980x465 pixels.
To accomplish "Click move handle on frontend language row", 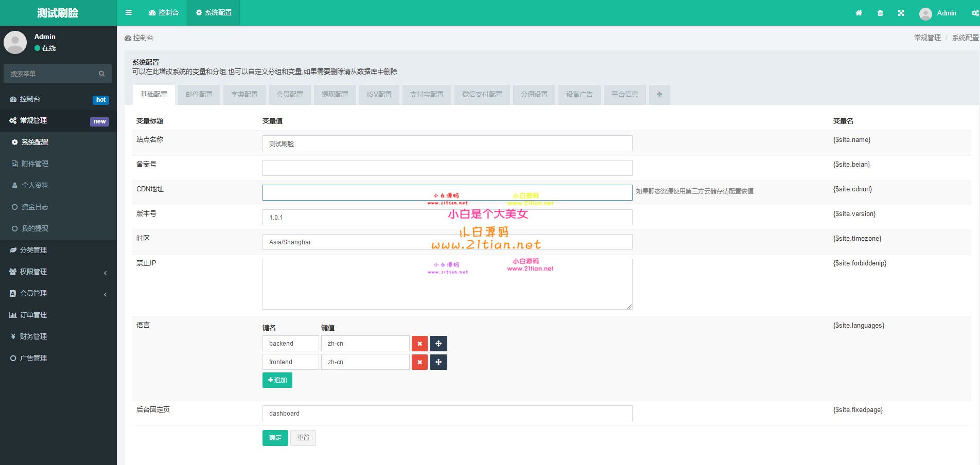I will [439, 362].
